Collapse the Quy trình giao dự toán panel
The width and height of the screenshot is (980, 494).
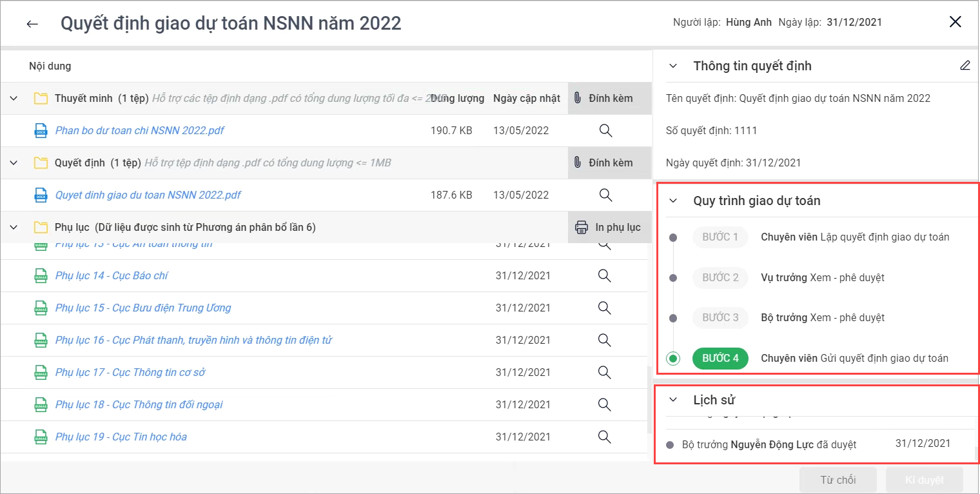tap(673, 201)
